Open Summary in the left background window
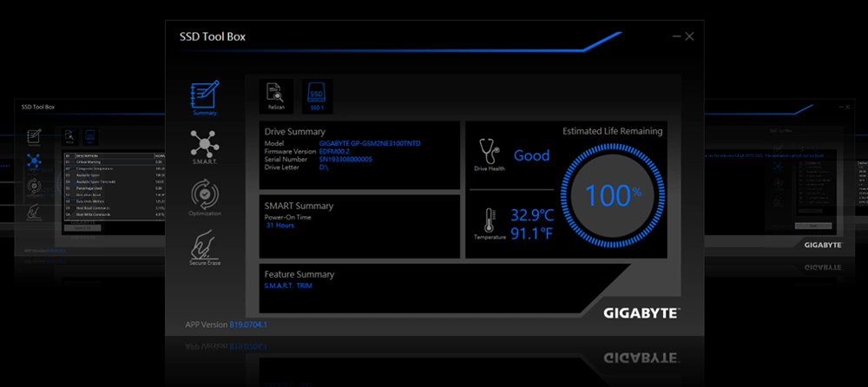Viewport: 868px width, 387px height. (x=35, y=137)
